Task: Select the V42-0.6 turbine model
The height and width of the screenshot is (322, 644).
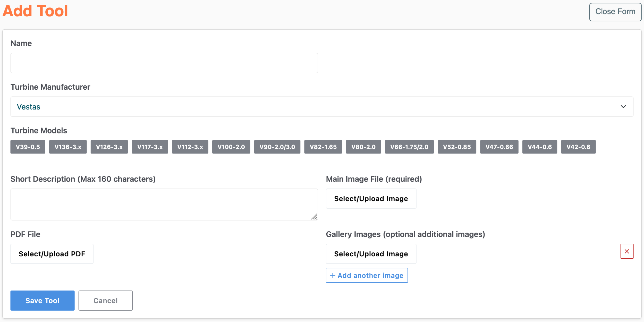Action: point(578,147)
